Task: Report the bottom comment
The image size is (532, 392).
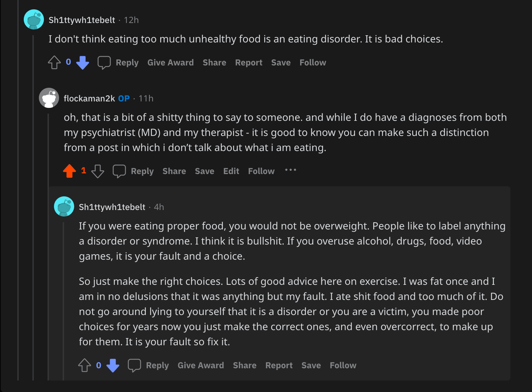Action: [279, 365]
